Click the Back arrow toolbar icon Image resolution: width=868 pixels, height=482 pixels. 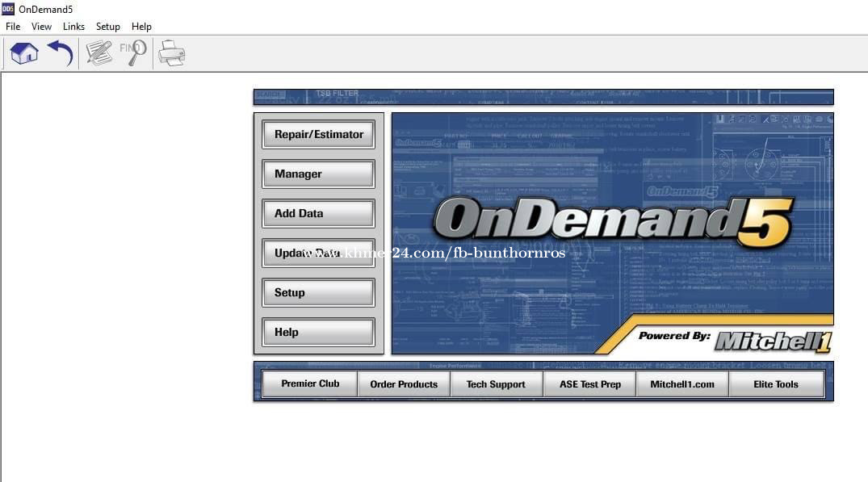point(61,53)
